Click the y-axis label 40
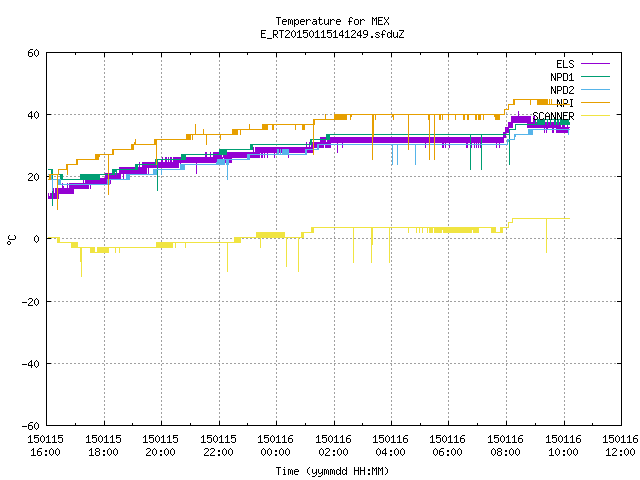 point(33,116)
